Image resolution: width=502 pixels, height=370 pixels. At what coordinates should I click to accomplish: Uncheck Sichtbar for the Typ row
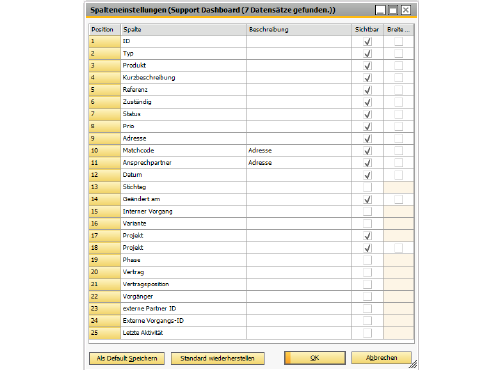367,54
